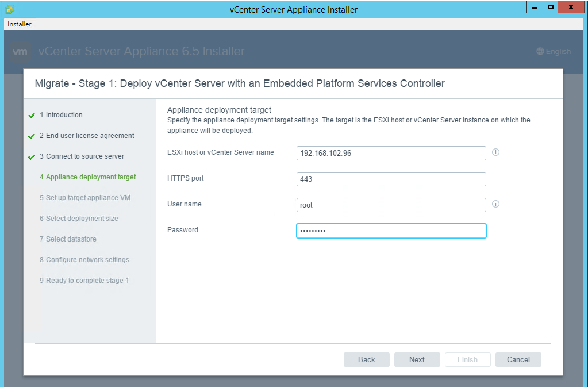Viewport: 588px width, 387px height.
Task: Select step 8 Configure network settings
Action: (84, 259)
